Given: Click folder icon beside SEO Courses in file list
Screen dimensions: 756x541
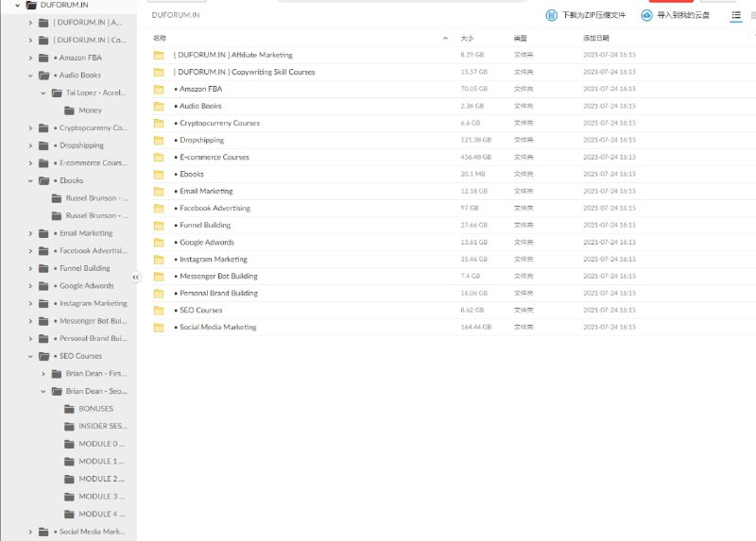Looking at the screenshot, I should pyautogui.click(x=159, y=311).
